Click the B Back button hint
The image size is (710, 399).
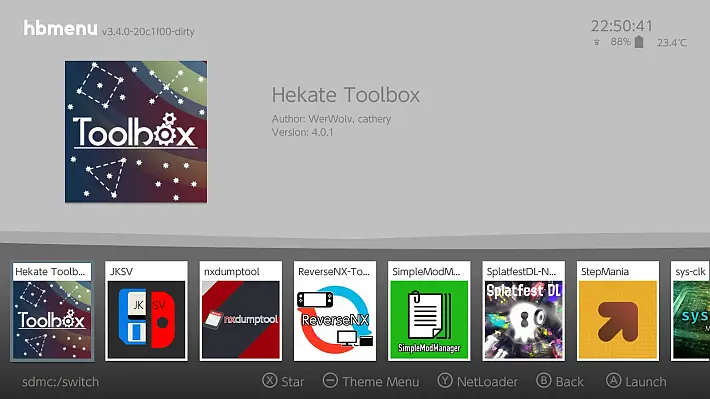pos(560,381)
